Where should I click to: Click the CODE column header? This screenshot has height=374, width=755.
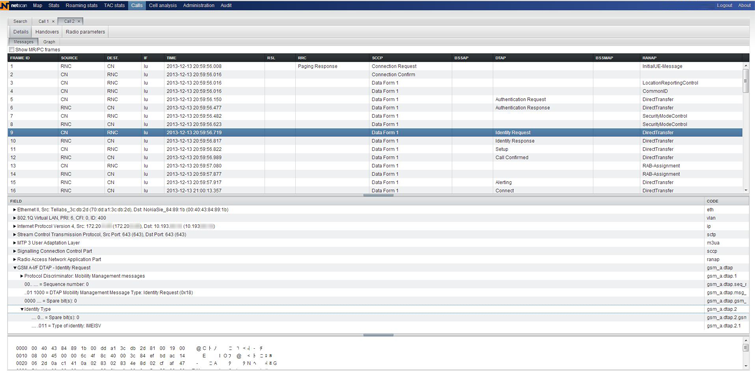pyautogui.click(x=727, y=201)
